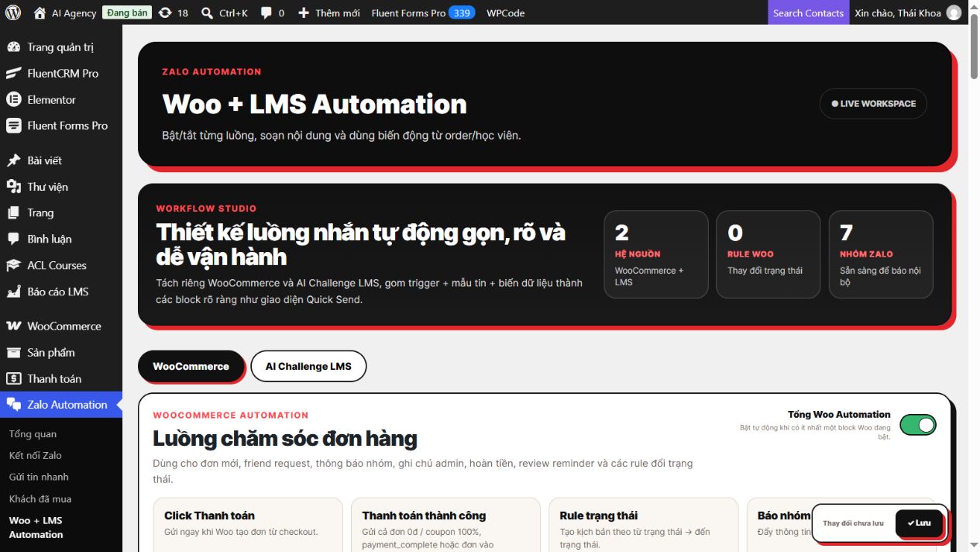Screen dimensions: 980x552
Task: Open the Rule trạng thái block card
Action: pyautogui.click(x=643, y=525)
